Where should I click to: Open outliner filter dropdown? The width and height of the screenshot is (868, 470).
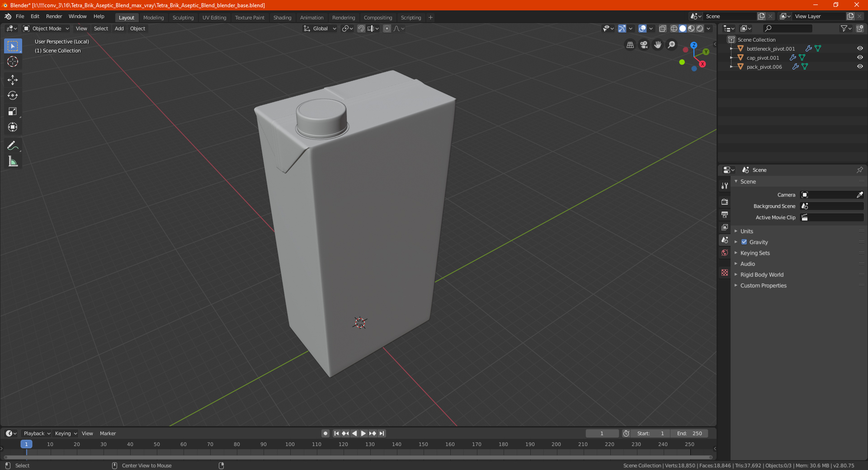(x=845, y=28)
